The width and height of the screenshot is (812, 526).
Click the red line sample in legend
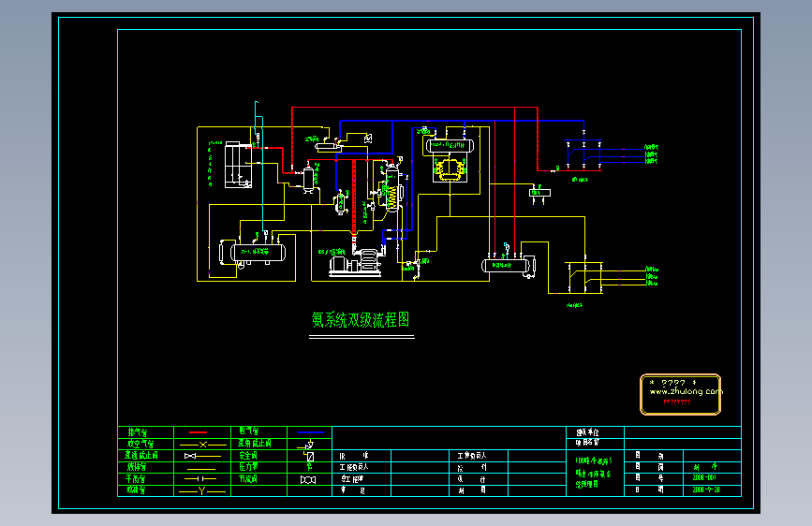(198, 432)
